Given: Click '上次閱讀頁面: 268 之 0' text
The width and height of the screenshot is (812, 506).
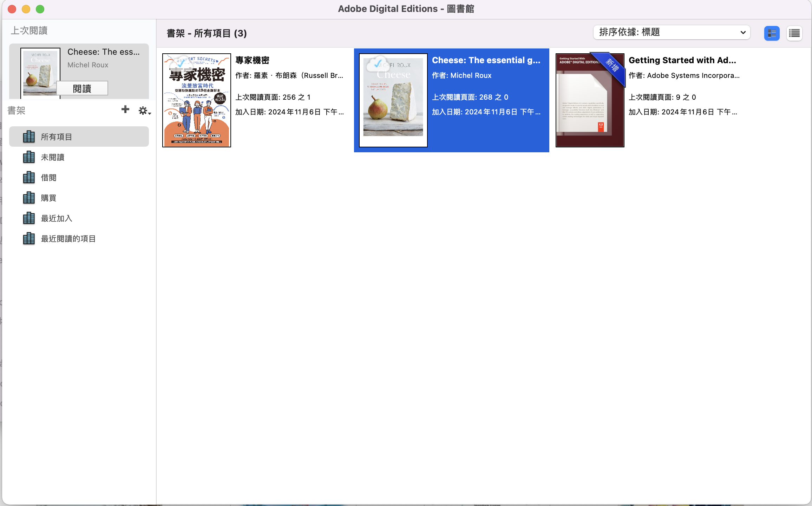Looking at the screenshot, I should point(470,97).
